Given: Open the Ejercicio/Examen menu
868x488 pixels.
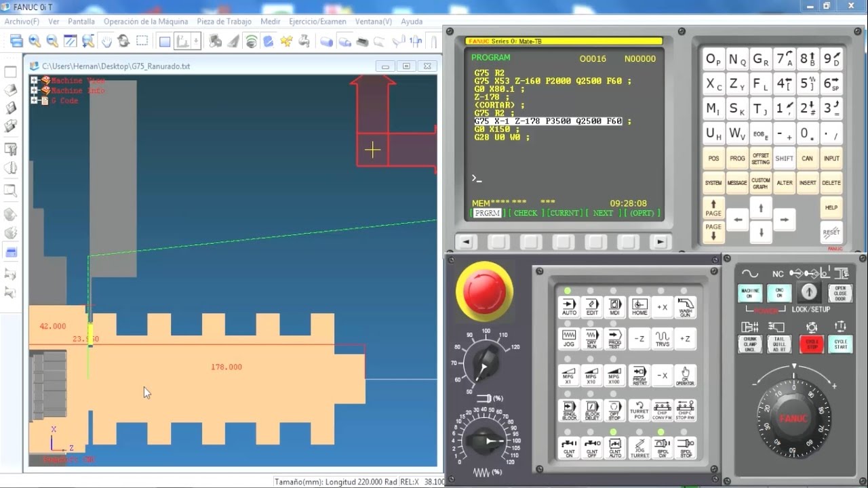Looking at the screenshot, I should point(317,22).
